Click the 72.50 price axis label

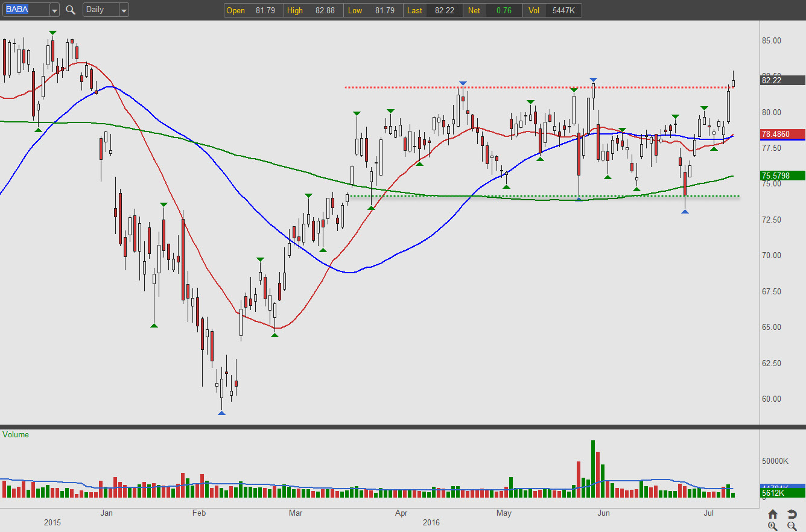click(x=773, y=220)
